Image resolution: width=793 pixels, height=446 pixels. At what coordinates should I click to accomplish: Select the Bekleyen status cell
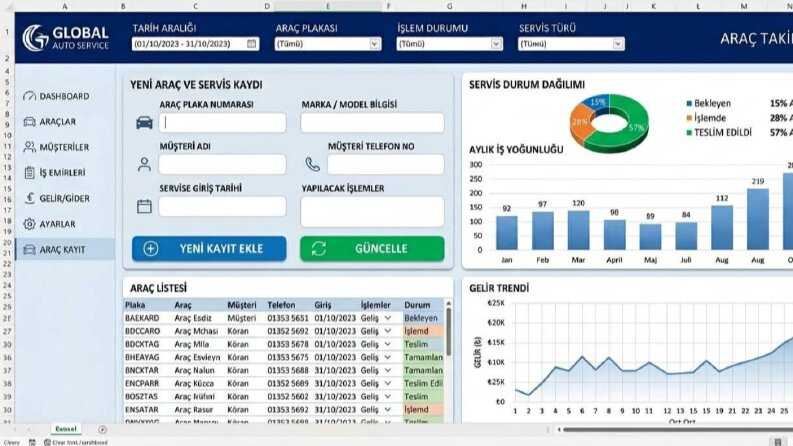[x=423, y=318]
